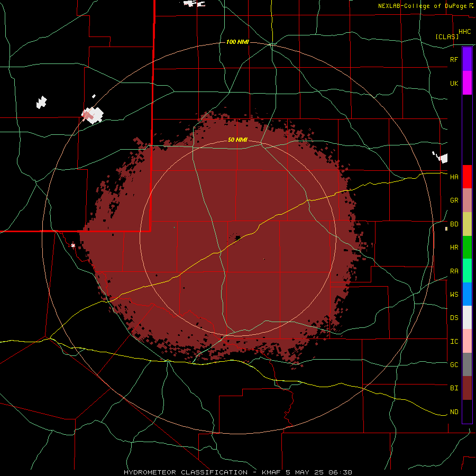Click the ND legend label
Screen dimensions: 476x476
pyautogui.click(x=454, y=412)
